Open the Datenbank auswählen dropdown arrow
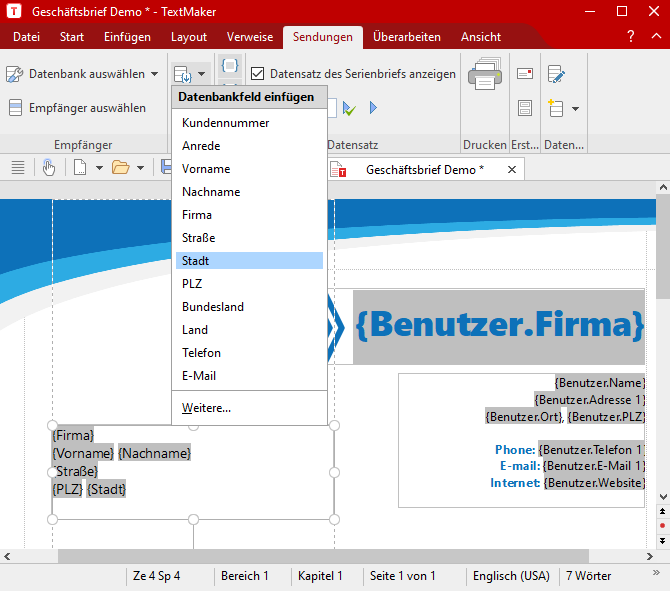Screen dimensions: 670x591 155,74
